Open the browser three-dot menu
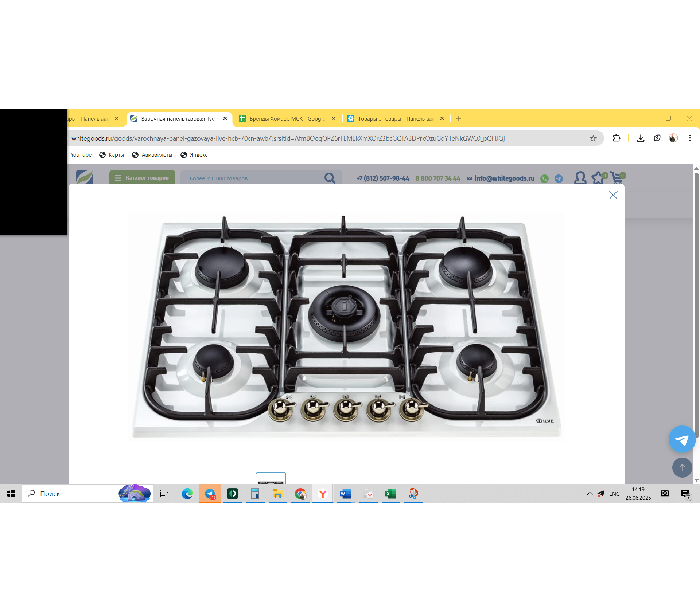 pyautogui.click(x=690, y=138)
